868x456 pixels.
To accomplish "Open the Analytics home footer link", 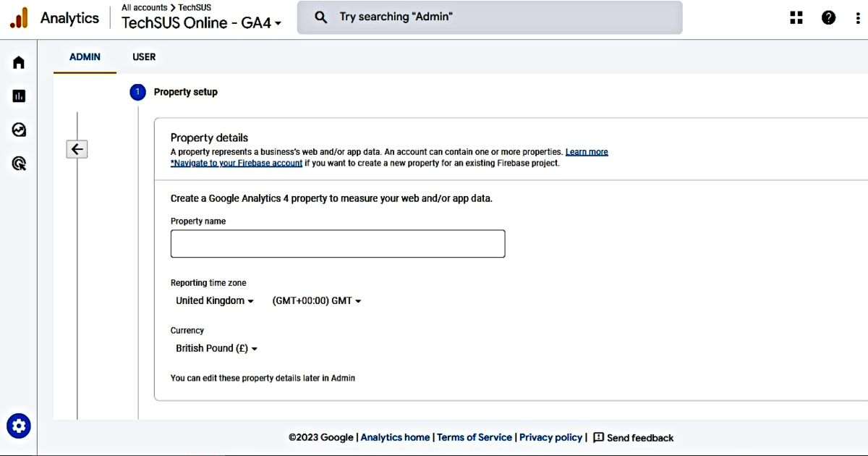I will (x=395, y=437).
